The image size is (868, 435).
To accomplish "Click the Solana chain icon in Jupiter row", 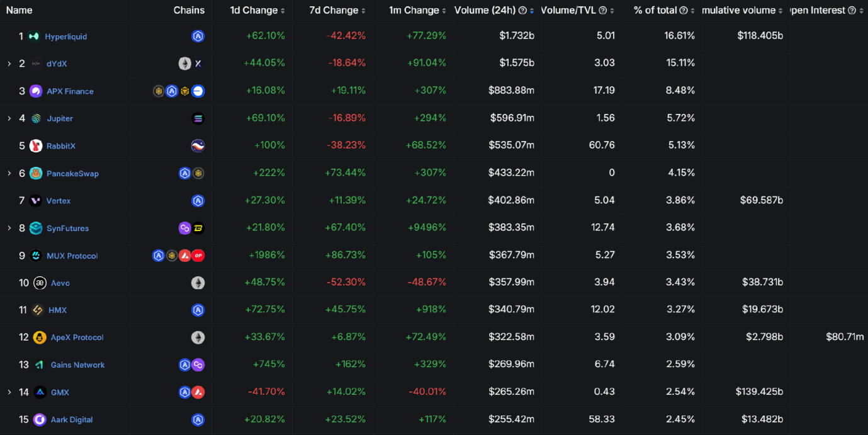I will tap(198, 118).
